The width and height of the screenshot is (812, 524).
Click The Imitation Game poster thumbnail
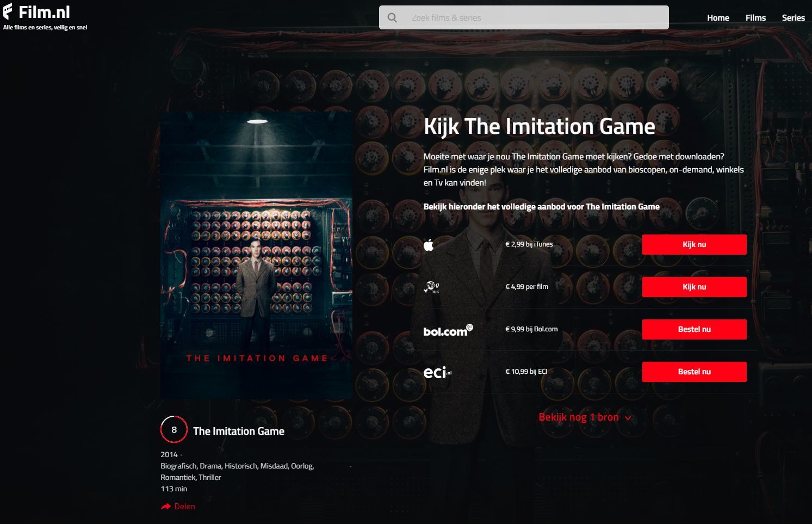[x=256, y=255]
